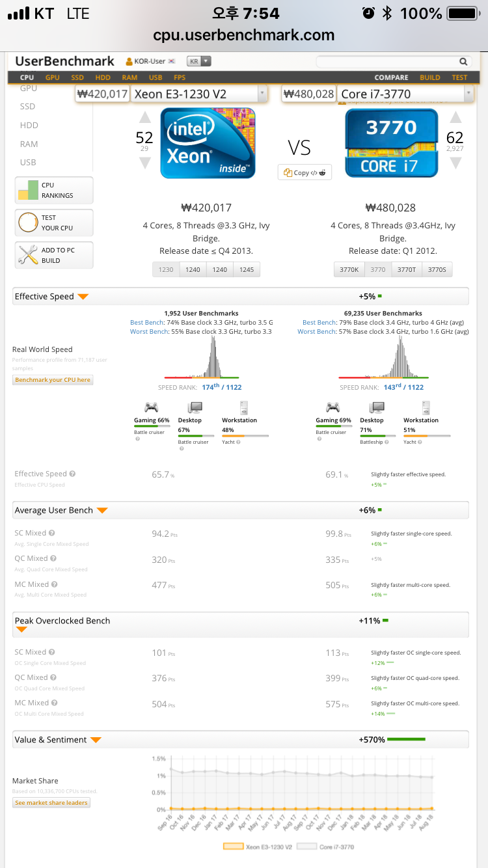Screen dimensions: 488x868
Task: Click help icon next to QC Mixed in Average User Bench
Action: (x=53, y=558)
